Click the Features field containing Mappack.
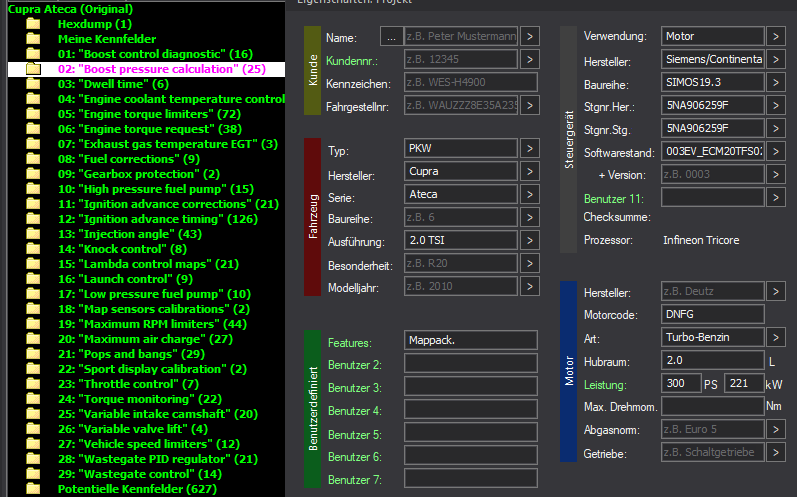The image size is (797, 497). tap(471, 340)
